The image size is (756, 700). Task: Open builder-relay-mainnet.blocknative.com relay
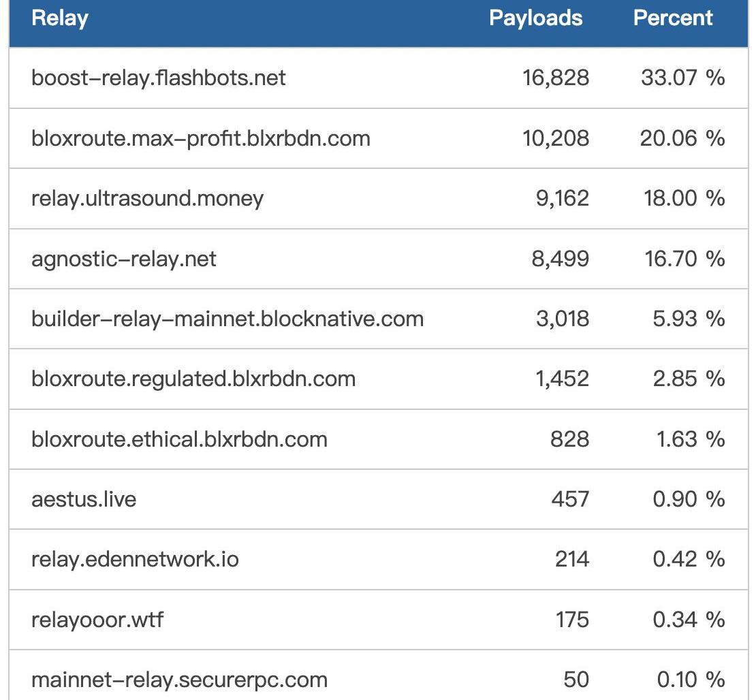pyautogui.click(x=227, y=319)
